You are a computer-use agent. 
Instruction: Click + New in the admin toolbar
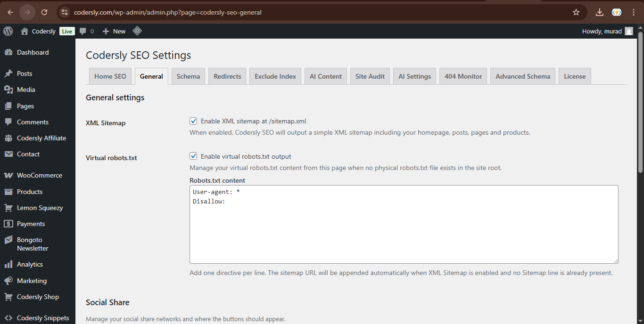114,31
